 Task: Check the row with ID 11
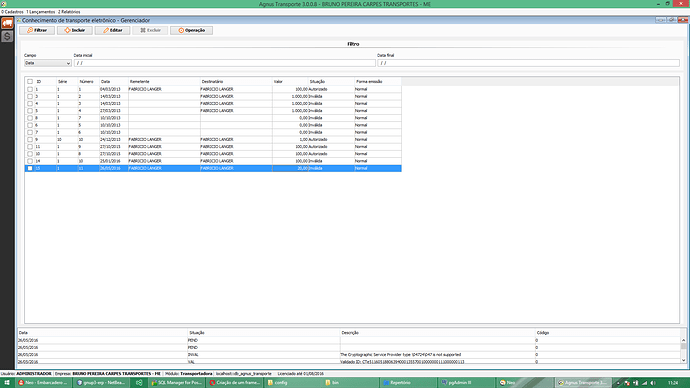pyautogui.click(x=30, y=147)
